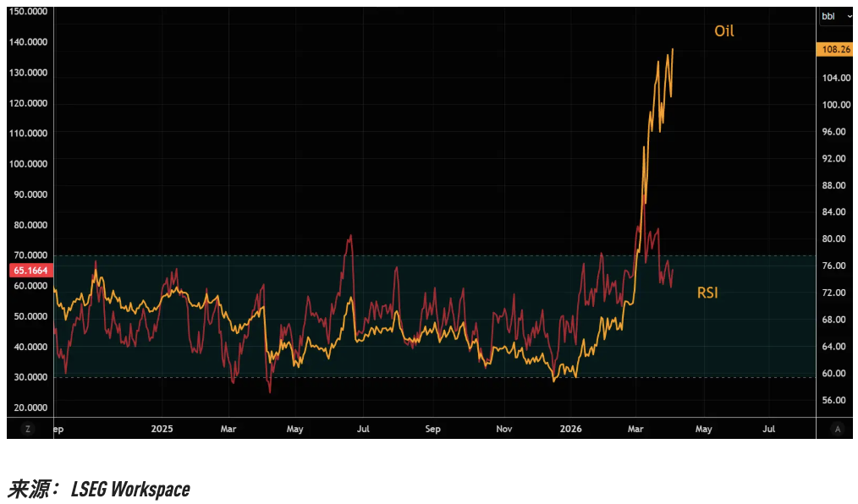The image size is (858, 504).
Task: Click the orange 108.26 oil price tag
Action: pyautogui.click(x=835, y=50)
